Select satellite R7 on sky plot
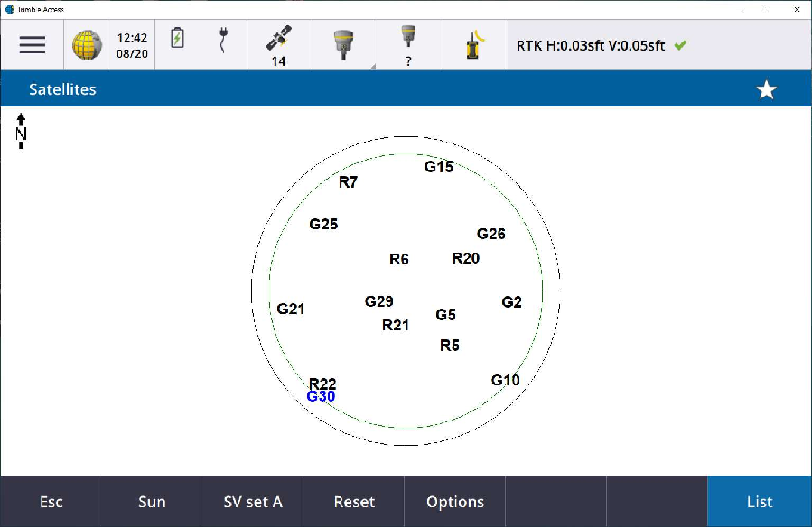Image resolution: width=812 pixels, height=527 pixels. pyautogui.click(x=348, y=182)
